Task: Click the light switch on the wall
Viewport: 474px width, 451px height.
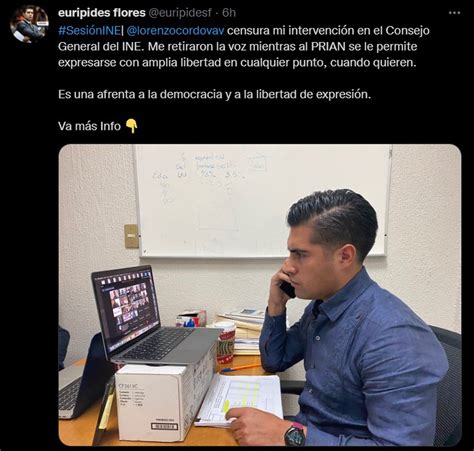Action: click(x=131, y=236)
